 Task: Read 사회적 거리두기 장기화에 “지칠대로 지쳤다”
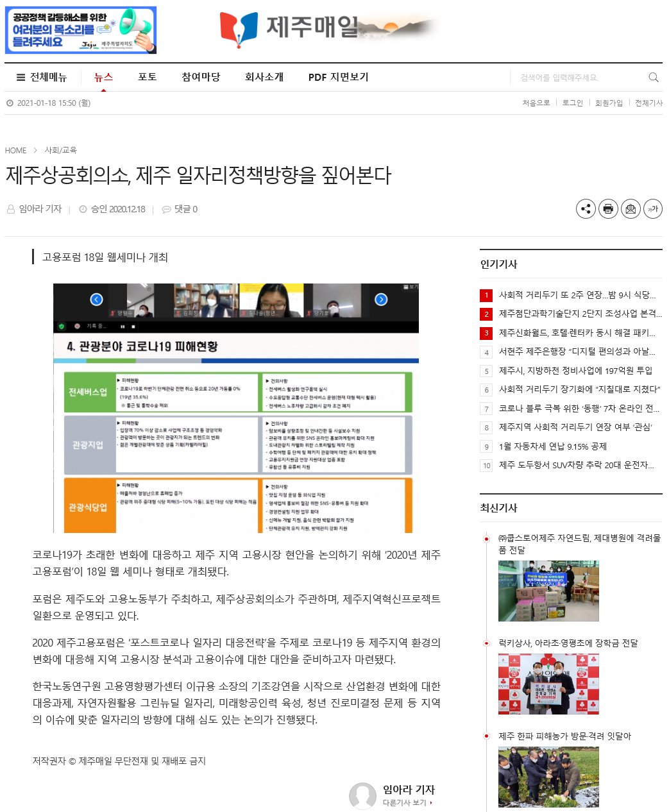pos(580,389)
